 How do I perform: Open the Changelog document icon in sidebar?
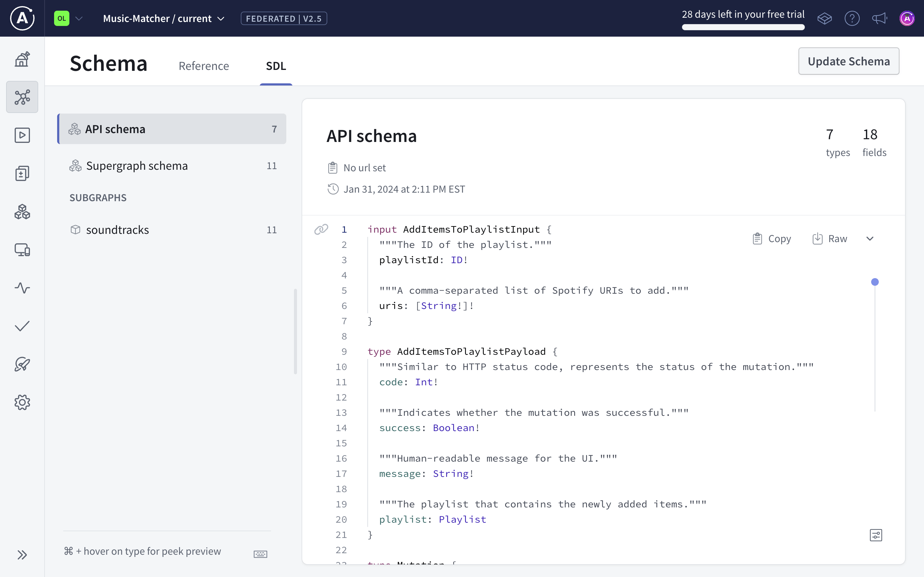click(22, 173)
